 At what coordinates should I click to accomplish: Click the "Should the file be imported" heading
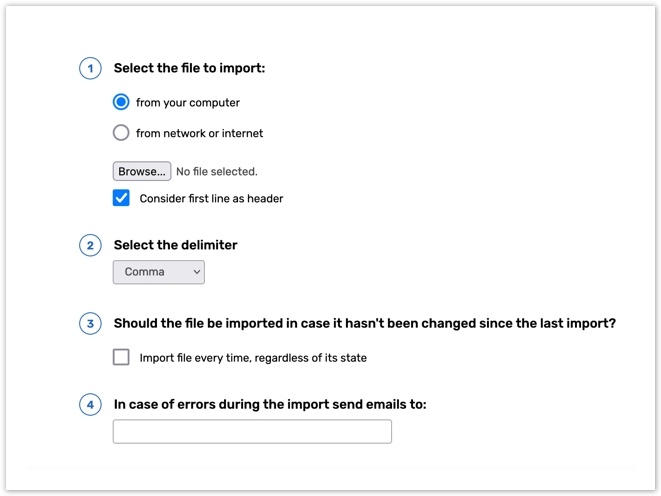coord(364,324)
